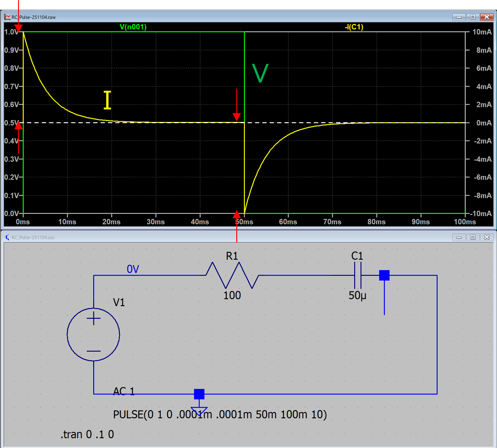Minimize the RC_Pulse-251104.asc schematic window

(x=458, y=237)
